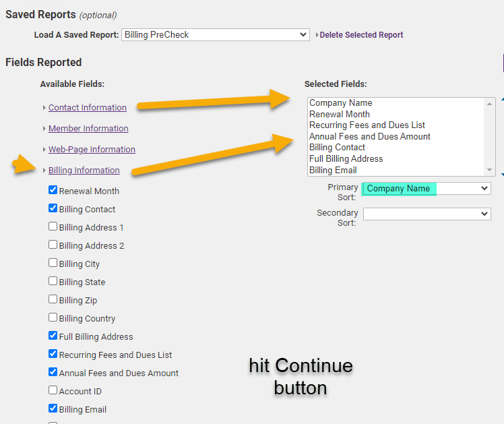The width and height of the screenshot is (504, 424).
Task: Select Renewal Month in Selected Fields list
Action: click(x=340, y=115)
